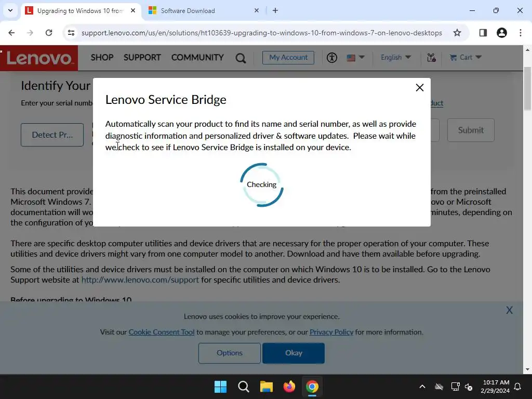Open the site search magnifier icon
Image resolution: width=532 pixels, height=399 pixels.
click(x=241, y=58)
